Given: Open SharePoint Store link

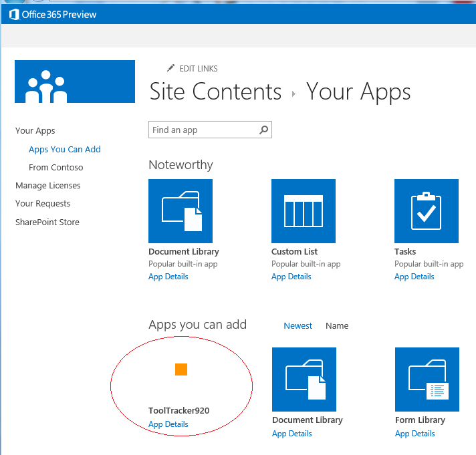Looking at the screenshot, I should pos(47,222).
